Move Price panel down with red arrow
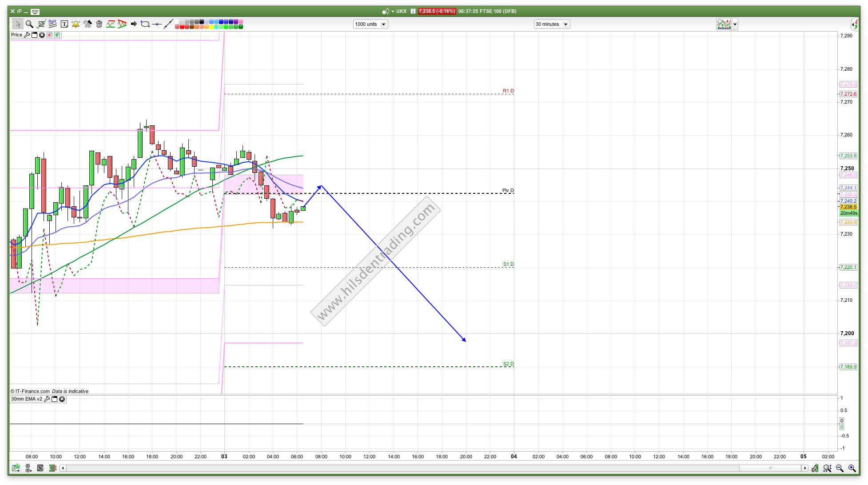Screen dimensions: 868x485 pos(49,35)
